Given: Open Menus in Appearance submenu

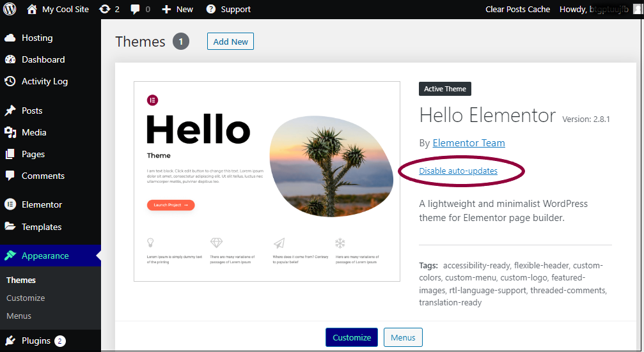Looking at the screenshot, I should pyautogui.click(x=19, y=316).
